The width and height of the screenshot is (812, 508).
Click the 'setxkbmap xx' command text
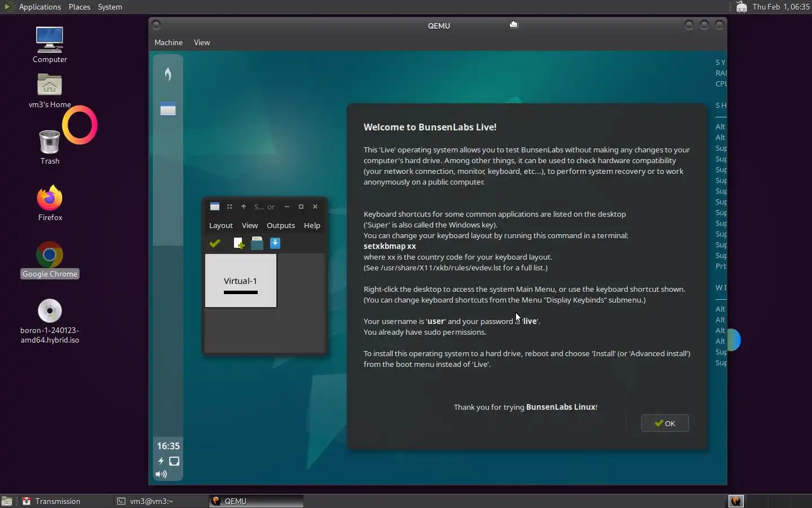coord(390,246)
